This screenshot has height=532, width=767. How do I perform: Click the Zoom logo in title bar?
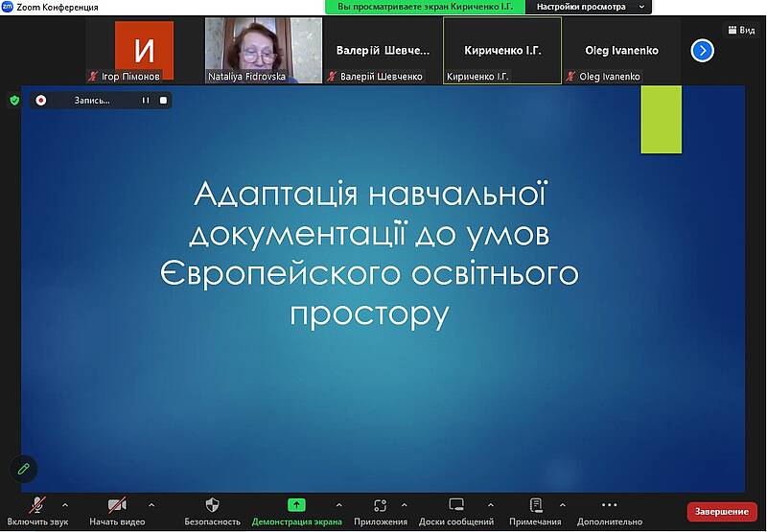(x=8, y=7)
